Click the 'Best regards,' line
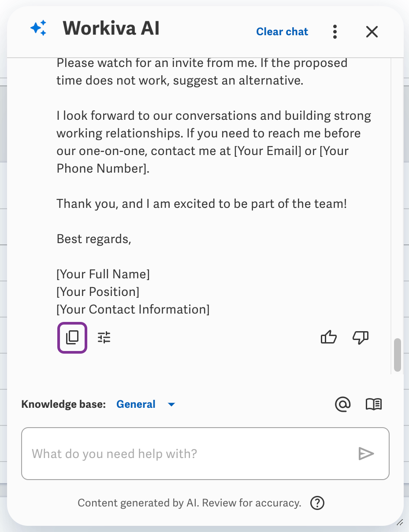 [94, 239]
